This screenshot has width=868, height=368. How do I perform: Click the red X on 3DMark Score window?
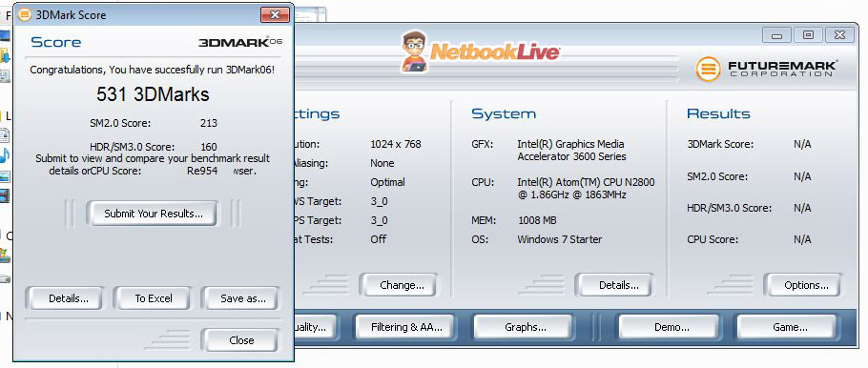[276, 15]
